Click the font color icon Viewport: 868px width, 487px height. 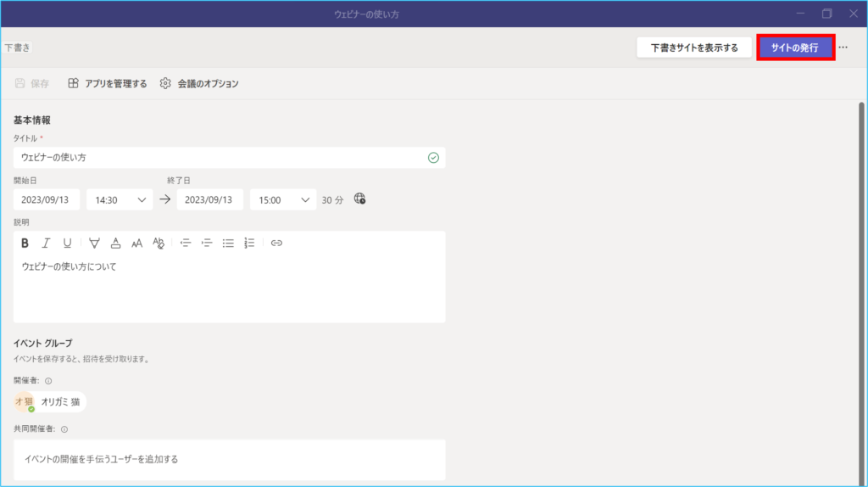(115, 243)
